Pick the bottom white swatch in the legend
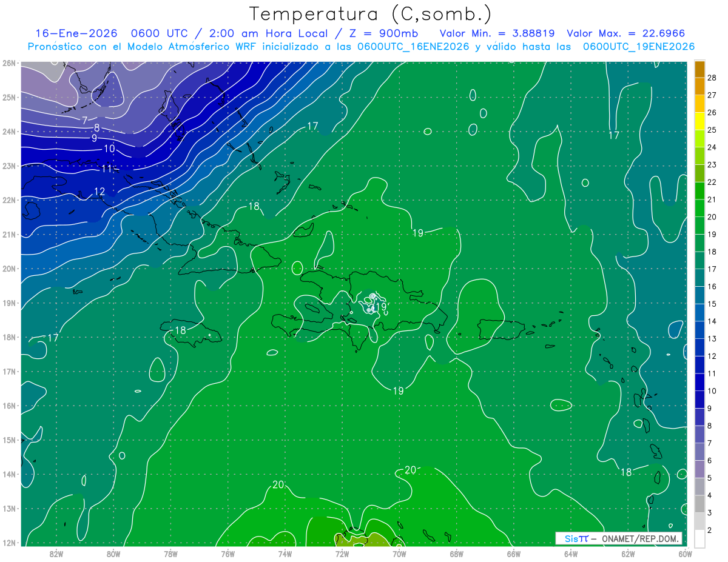Image resolution: width=728 pixels, height=562 pixels. 699,538
